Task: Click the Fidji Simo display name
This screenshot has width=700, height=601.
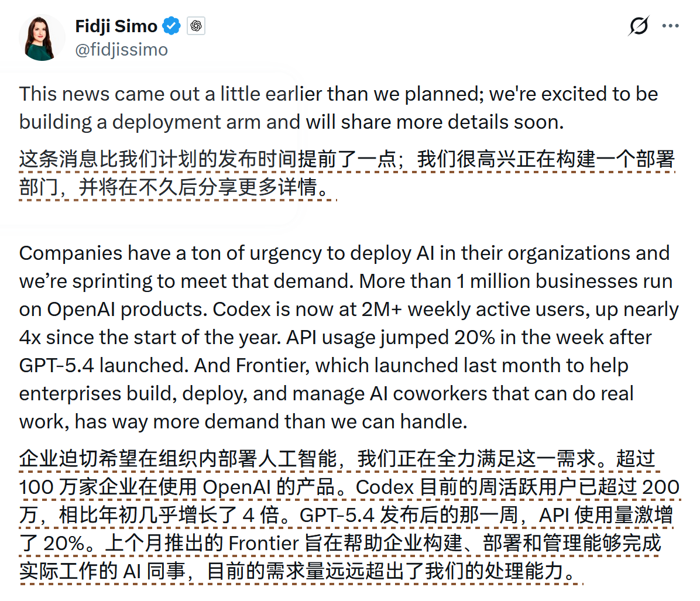Action: 116,26
